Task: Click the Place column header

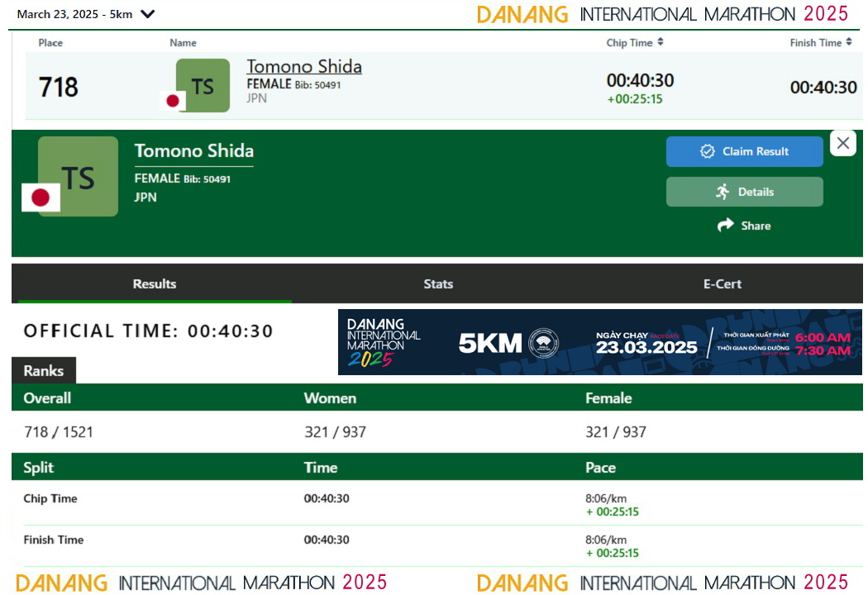Action: 50,43
